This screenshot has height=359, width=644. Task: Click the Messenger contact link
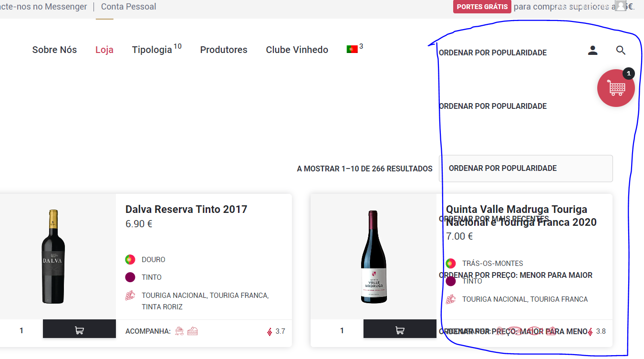coord(43,7)
